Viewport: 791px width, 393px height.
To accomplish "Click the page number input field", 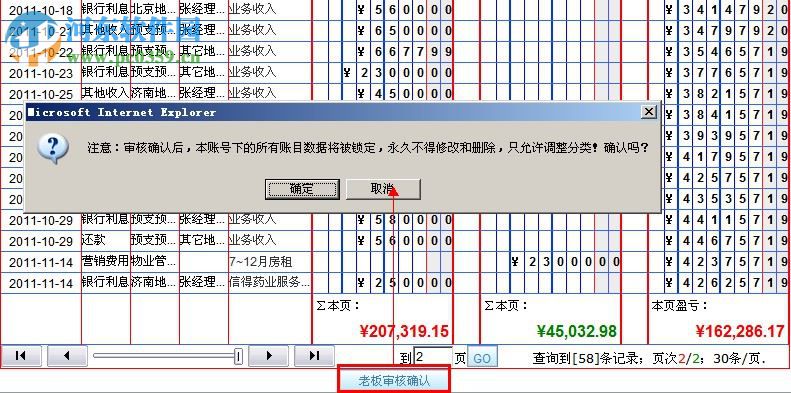I will 433,358.
